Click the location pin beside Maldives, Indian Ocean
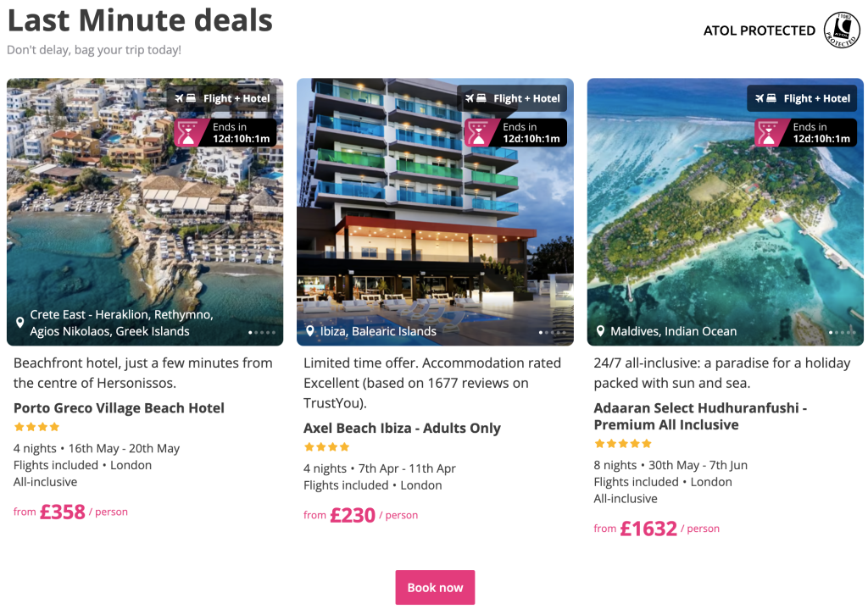This screenshot has width=868, height=609. pyautogui.click(x=600, y=331)
